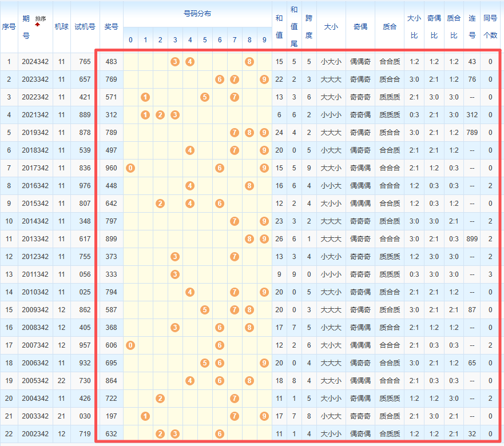Click period 2002342 in the table

[x=35, y=434]
